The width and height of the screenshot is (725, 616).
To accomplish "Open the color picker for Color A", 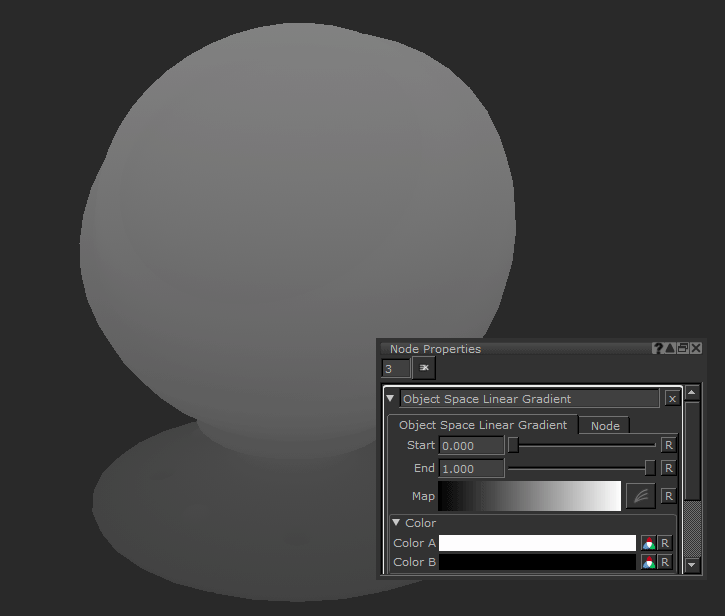I will coord(648,543).
